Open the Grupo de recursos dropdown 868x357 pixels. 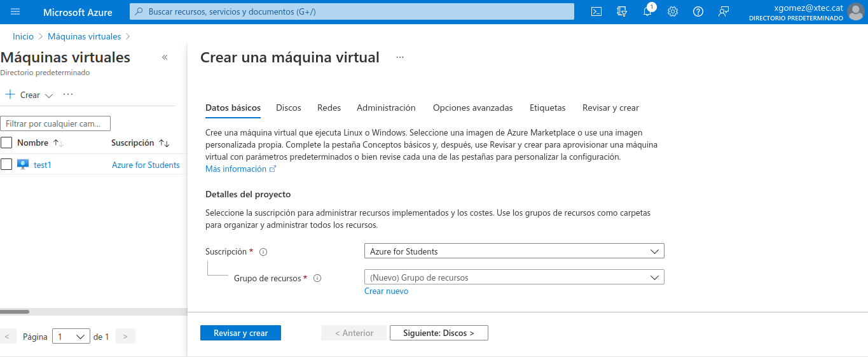[x=514, y=277]
